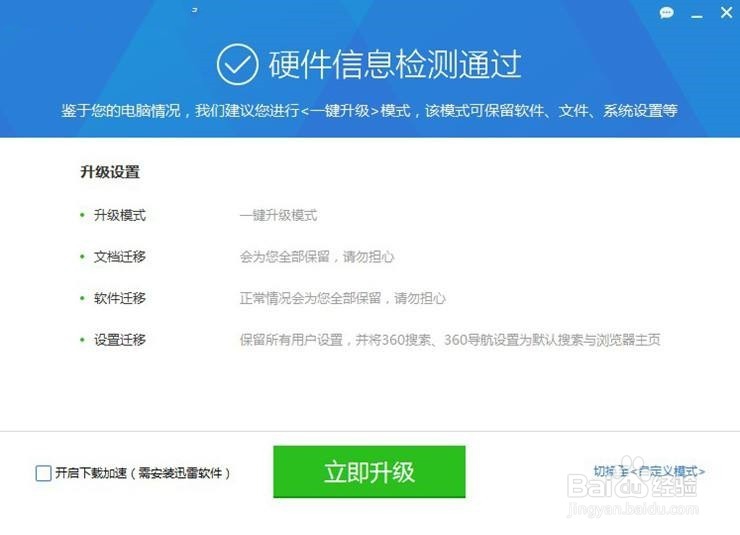Click the 硬件信息检测通过 title text

click(x=395, y=65)
